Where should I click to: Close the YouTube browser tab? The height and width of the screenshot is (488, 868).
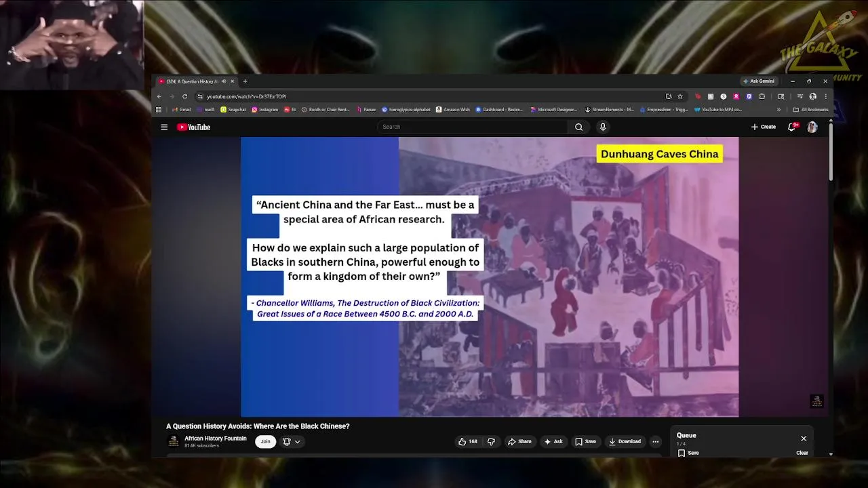pyautogui.click(x=232, y=81)
